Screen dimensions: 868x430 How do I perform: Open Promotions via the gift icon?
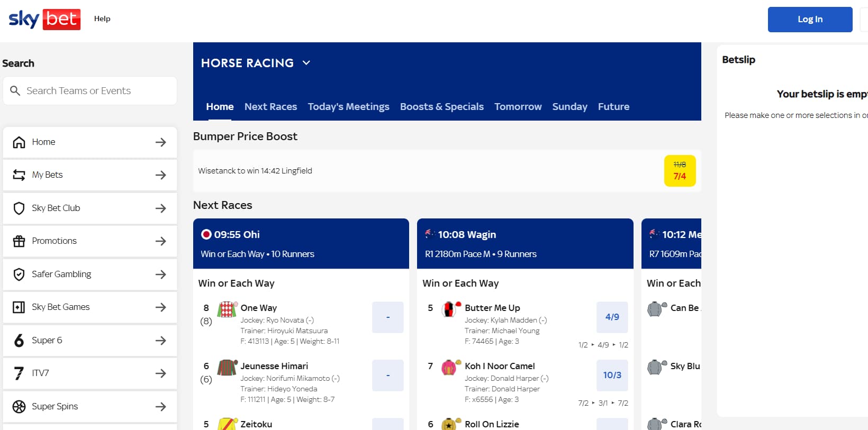point(19,241)
